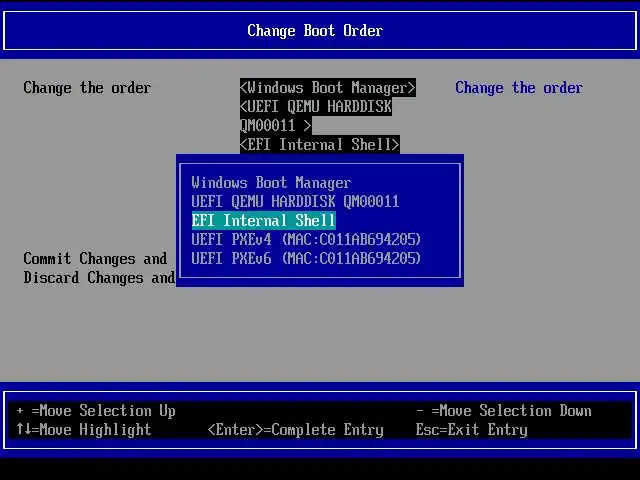Click <EFI Internal Shell> in order field

point(320,144)
